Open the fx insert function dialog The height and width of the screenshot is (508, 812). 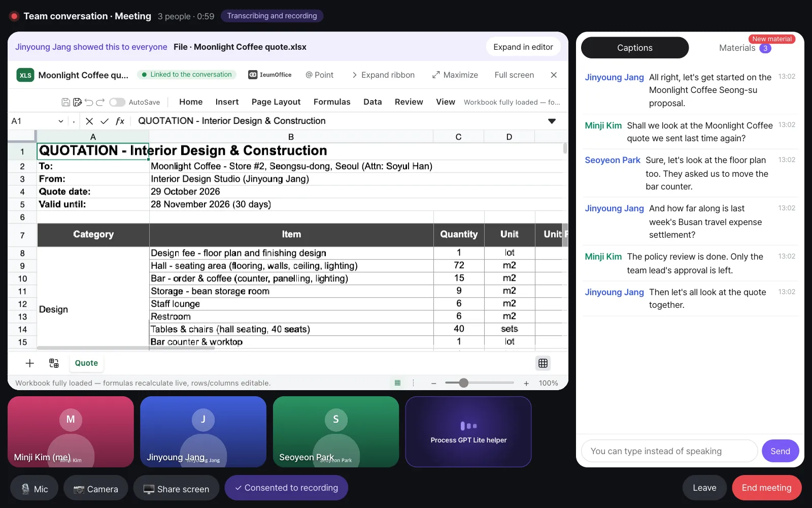(120, 121)
